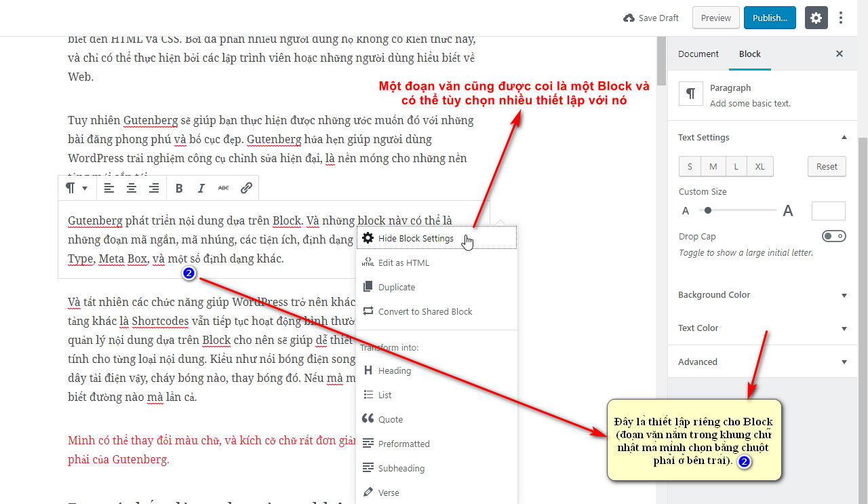
Task: Select XL text size
Action: pyautogui.click(x=760, y=166)
